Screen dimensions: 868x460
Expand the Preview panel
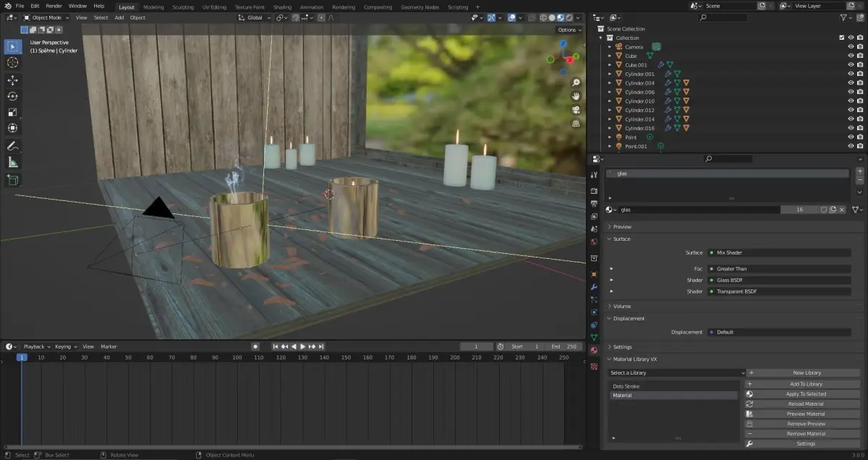click(622, 227)
